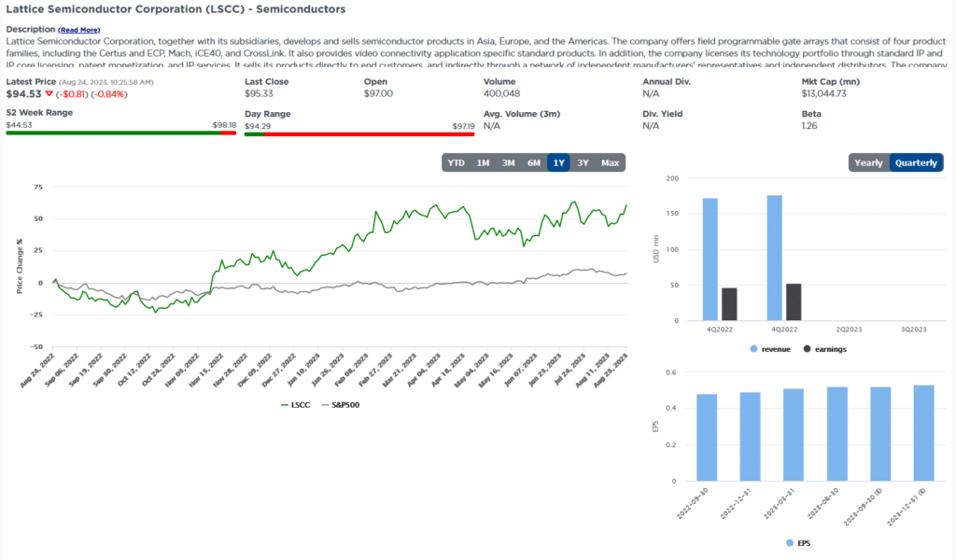Click the day high $97.19
This screenshot has height=560, width=956.
click(463, 126)
